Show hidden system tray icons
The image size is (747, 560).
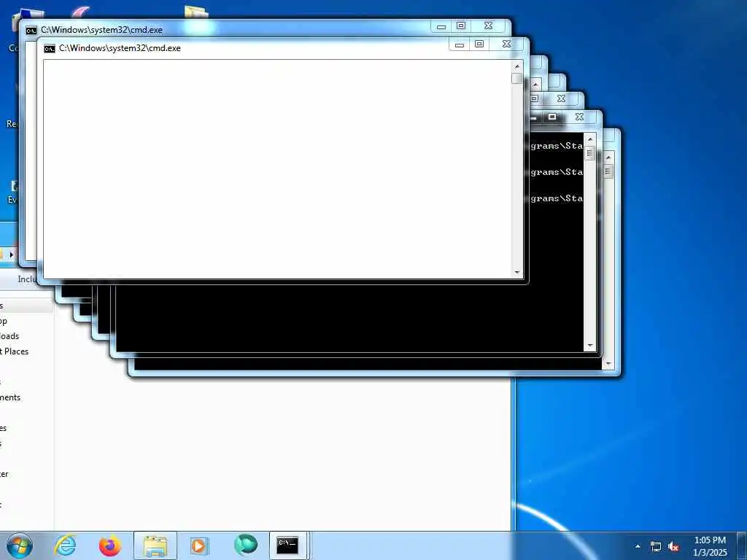[x=638, y=546]
